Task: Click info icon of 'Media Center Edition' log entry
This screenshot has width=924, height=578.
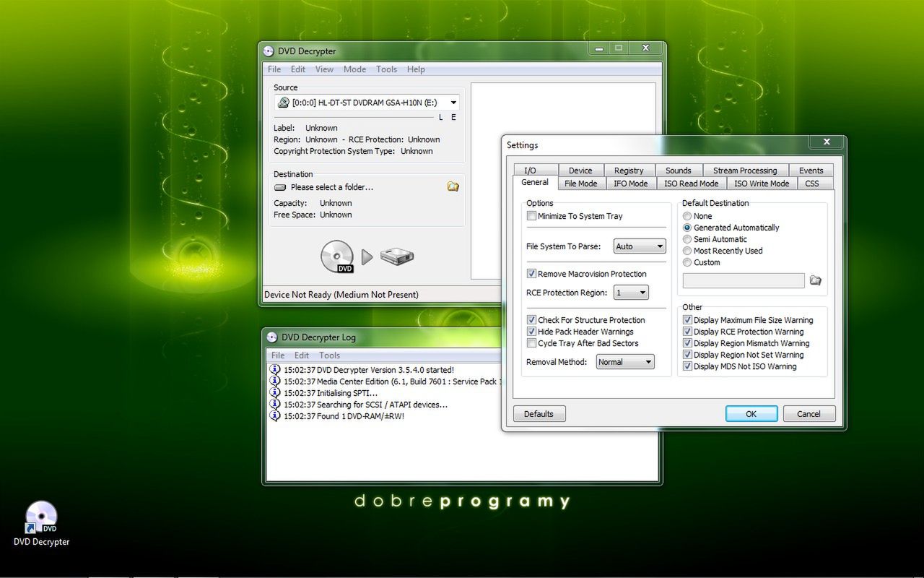Action: (275, 381)
